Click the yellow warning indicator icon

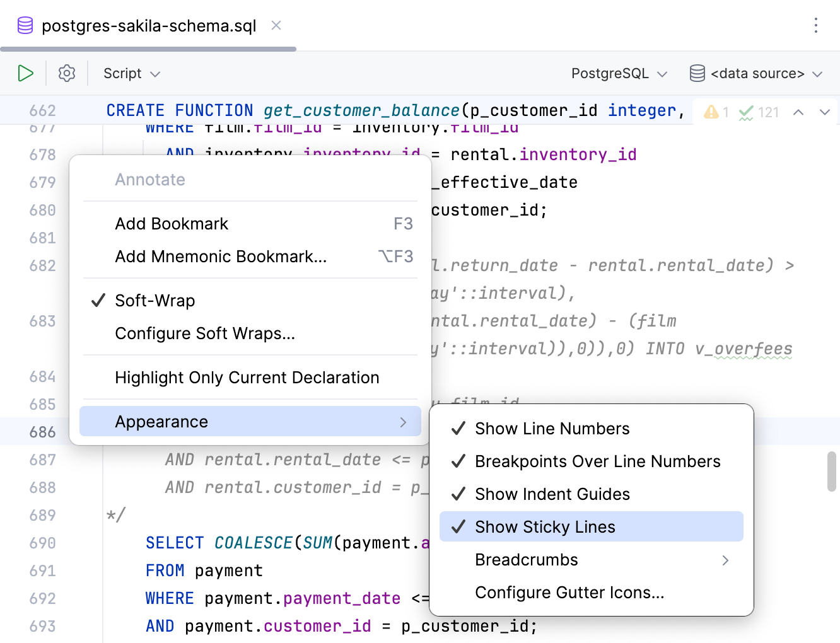711,112
